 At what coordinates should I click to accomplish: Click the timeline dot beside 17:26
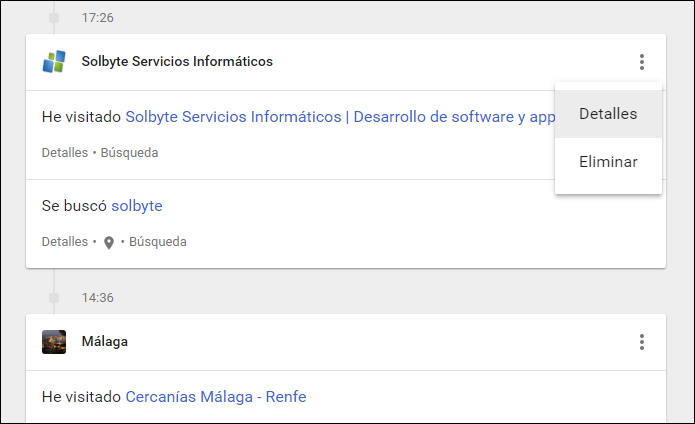(54, 18)
